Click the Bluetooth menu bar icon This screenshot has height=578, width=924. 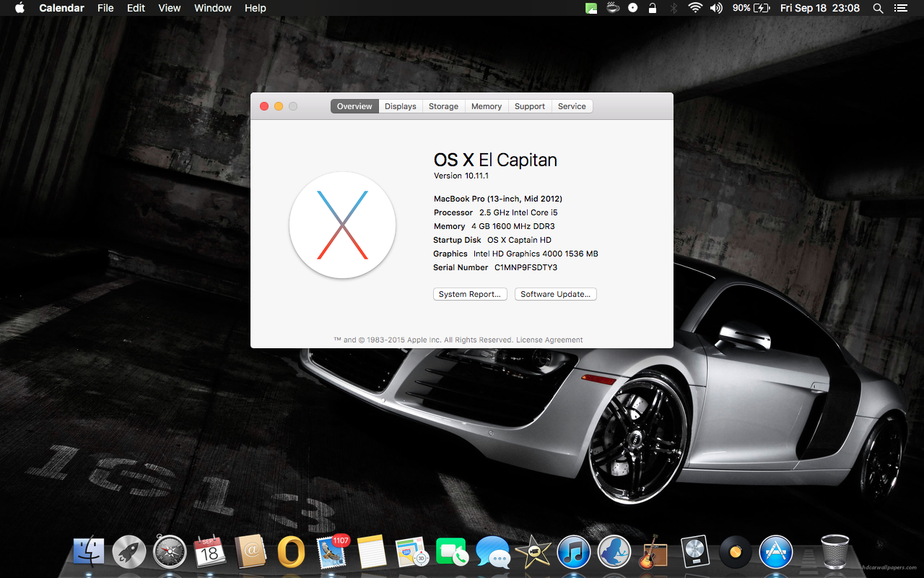point(674,8)
